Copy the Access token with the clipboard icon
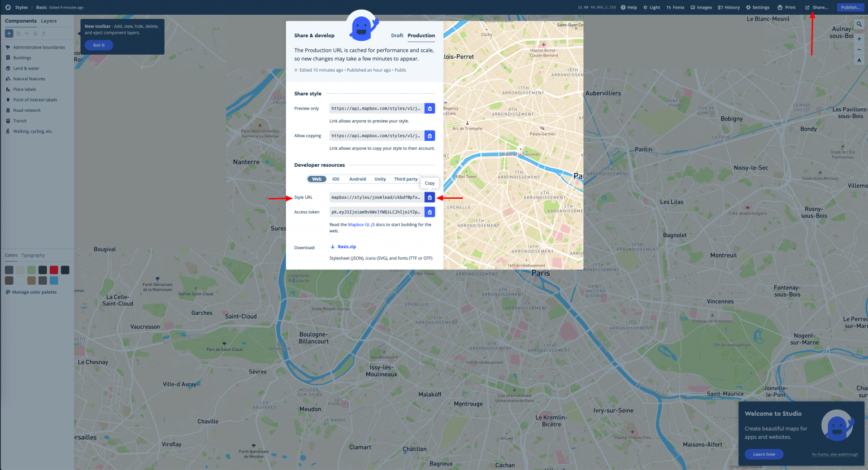The height and width of the screenshot is (470, 868). (x=429, y=212)
